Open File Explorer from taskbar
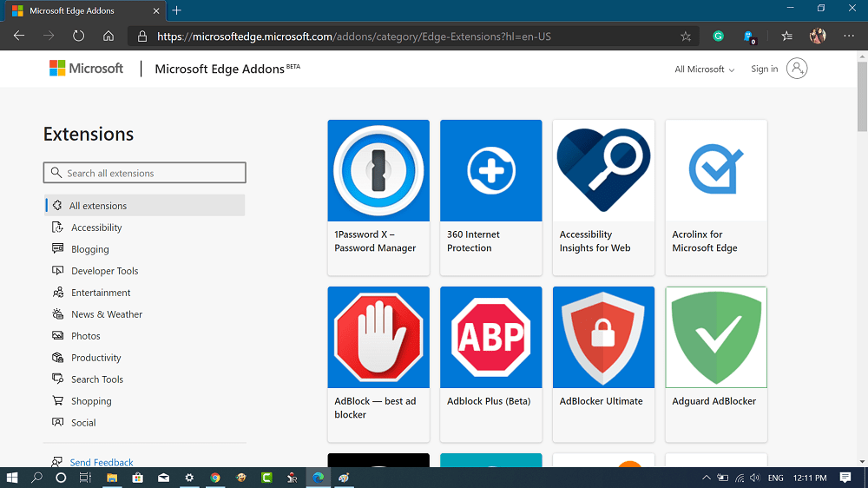 [112, 478]
